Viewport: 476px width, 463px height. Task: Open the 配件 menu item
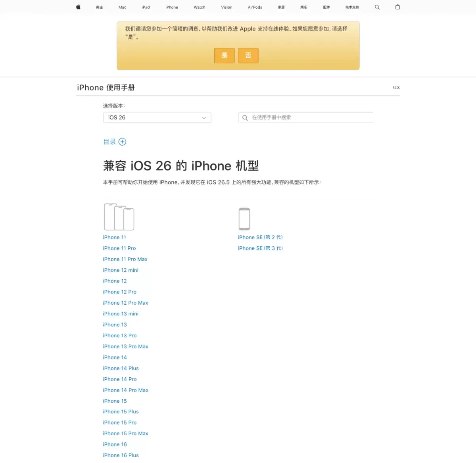[x=326, y=7]
